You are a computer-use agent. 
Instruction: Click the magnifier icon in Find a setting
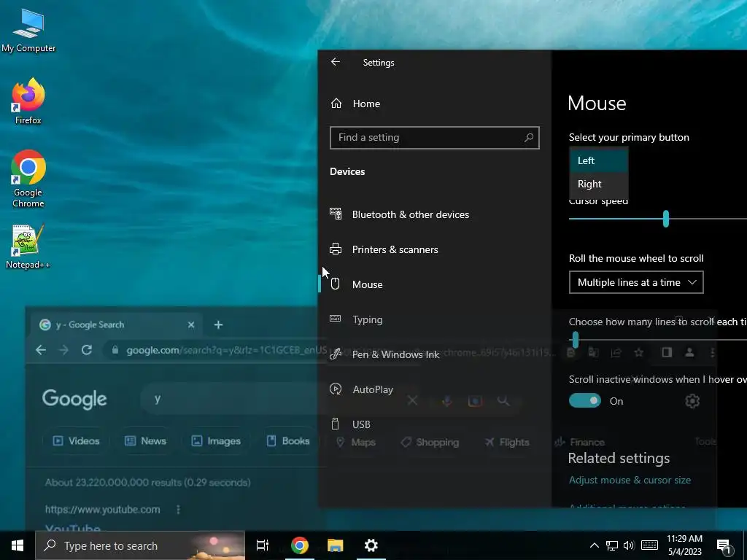click(528, 138)
